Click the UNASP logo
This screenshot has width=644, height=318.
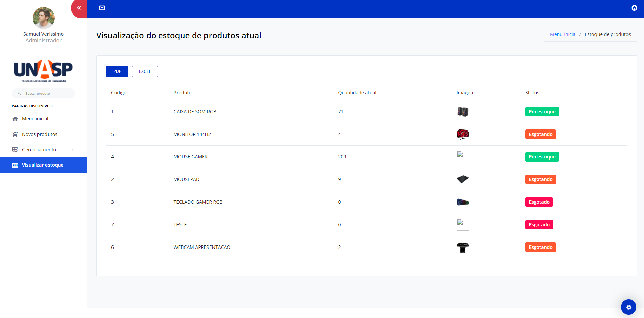point(43,70)
